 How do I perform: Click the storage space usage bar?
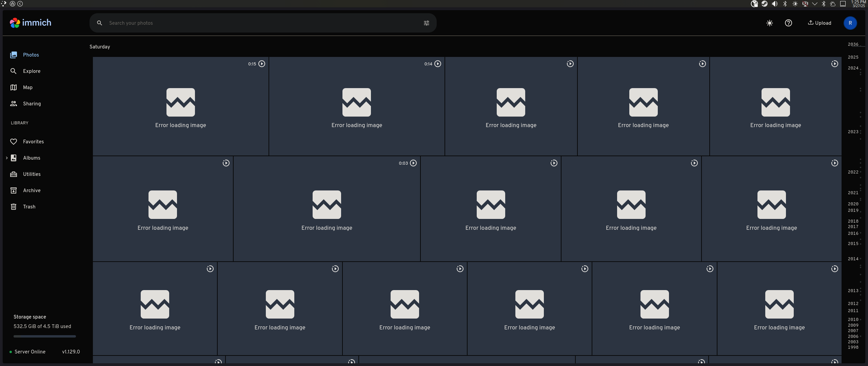(44, 337)
